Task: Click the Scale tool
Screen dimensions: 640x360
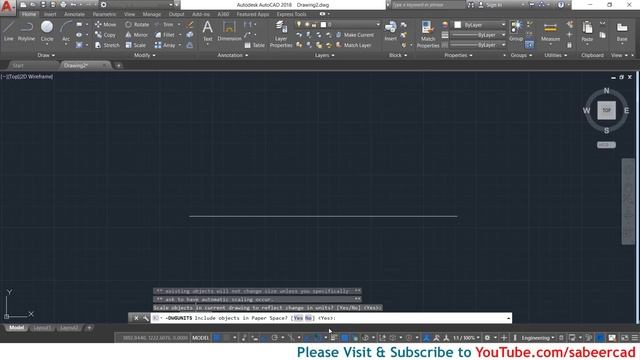Action: tap(136, 45)
